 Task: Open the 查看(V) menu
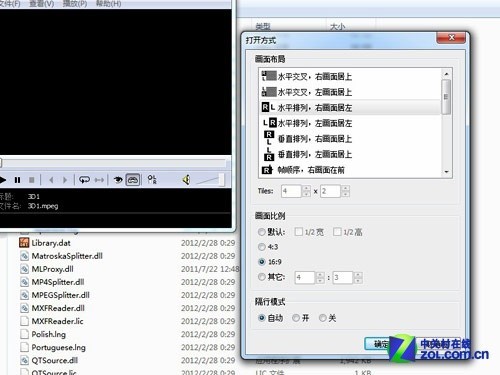click(x=41, y=4)
